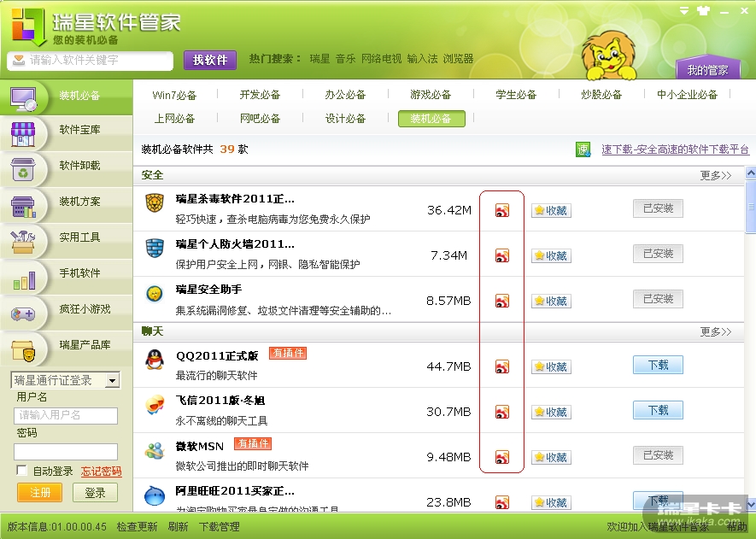Screen dimensions: 756x539
Task: Click hot search term 输入法
Action: click(x=422, y=59)
